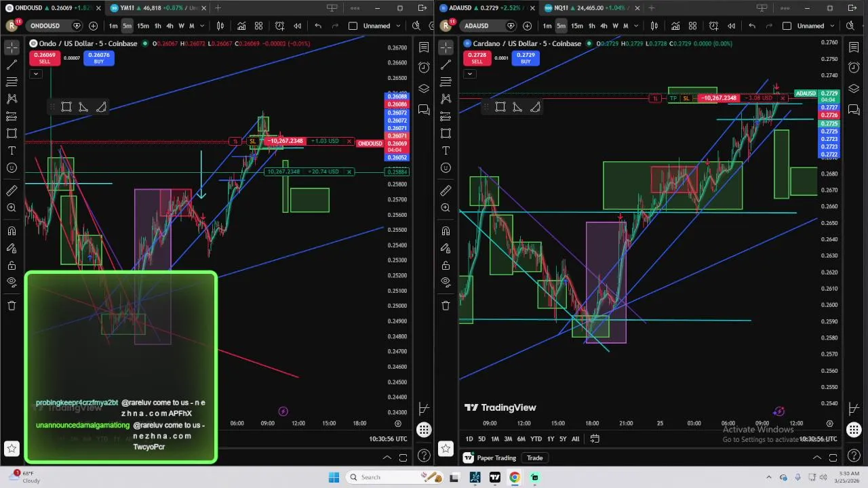
Task: Select 15m timeframe in ADAUSD window
Action: pyautogui.click(x=576, y=26)
